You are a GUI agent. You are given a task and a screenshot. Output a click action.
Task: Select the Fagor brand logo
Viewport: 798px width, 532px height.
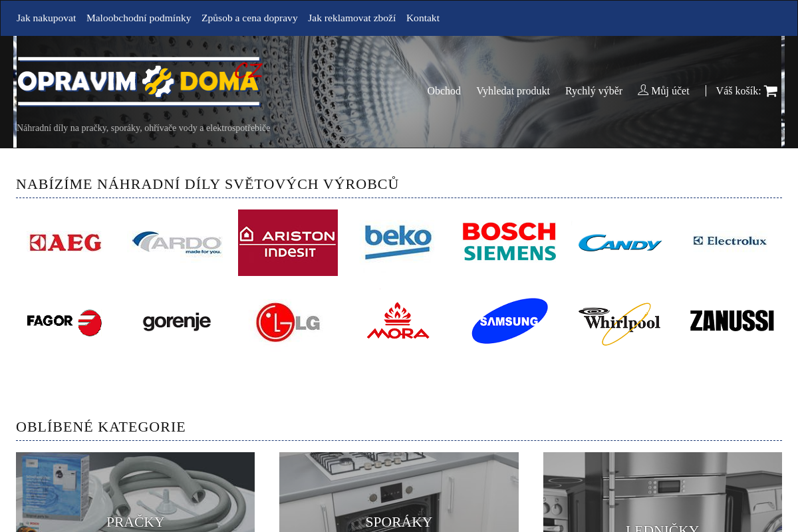(65, 323)
